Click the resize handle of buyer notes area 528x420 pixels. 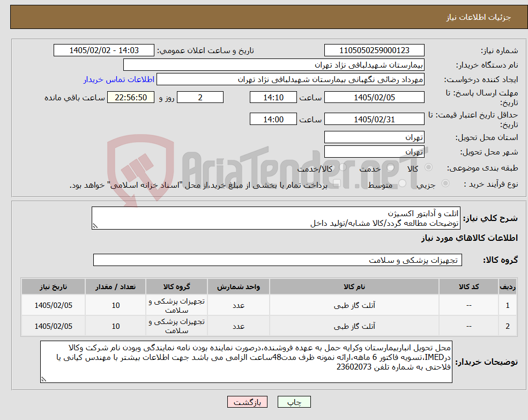tap(43, 379)
